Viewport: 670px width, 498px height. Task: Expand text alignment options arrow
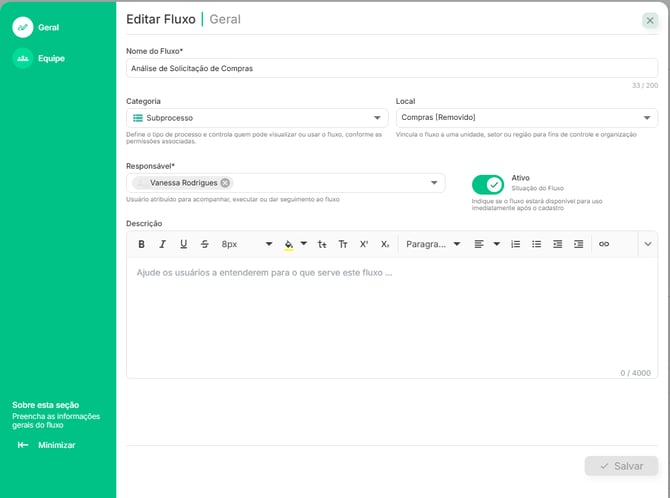(497, 244)
